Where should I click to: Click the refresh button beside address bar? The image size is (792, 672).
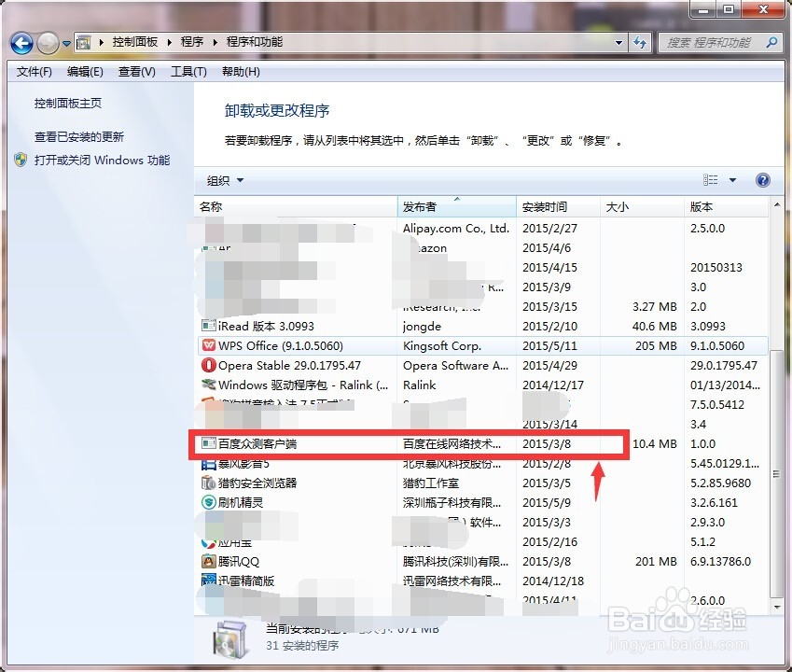(640, 43)
